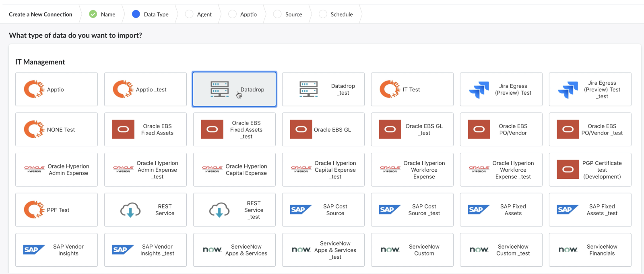Click SAP logo on SAP Fixed Assets card (non-test)
The width and height of the screenshot is (644, 274).
click(x=479, y=210)
